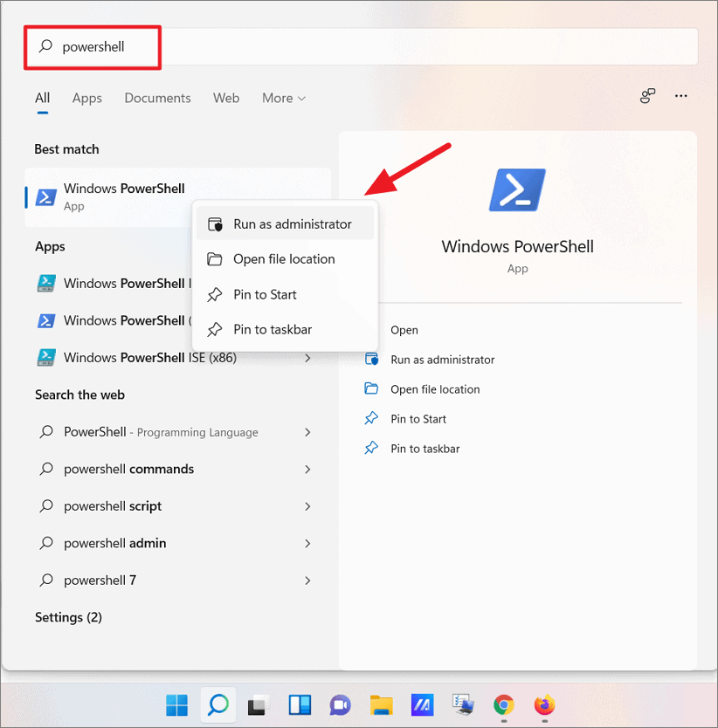Select Run as administrator in the context menu
The height and width of the screenshot is (728, 718).
pos(291,223)
